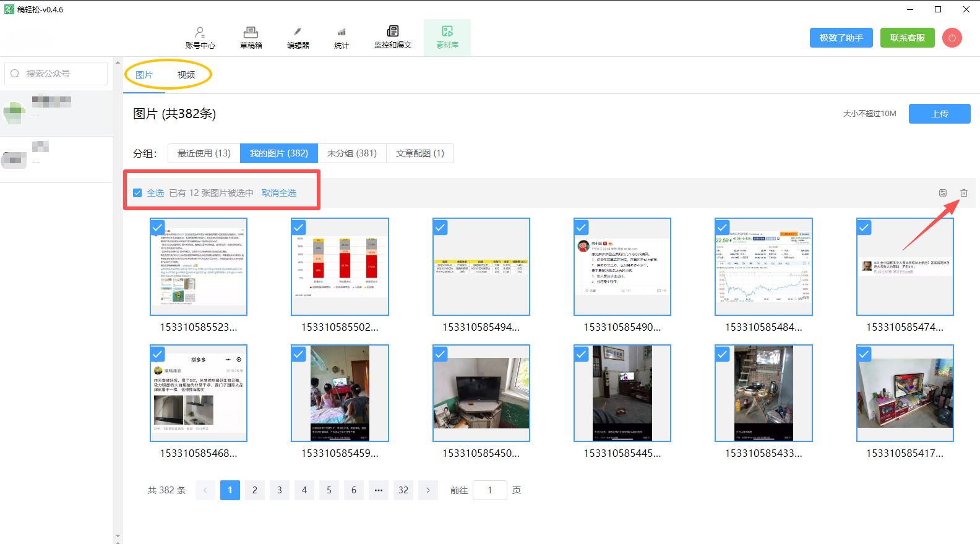Click the 搜索公众号 search field
The width and height of the screenshot is (980, 544).
click(x=62, y=74)
